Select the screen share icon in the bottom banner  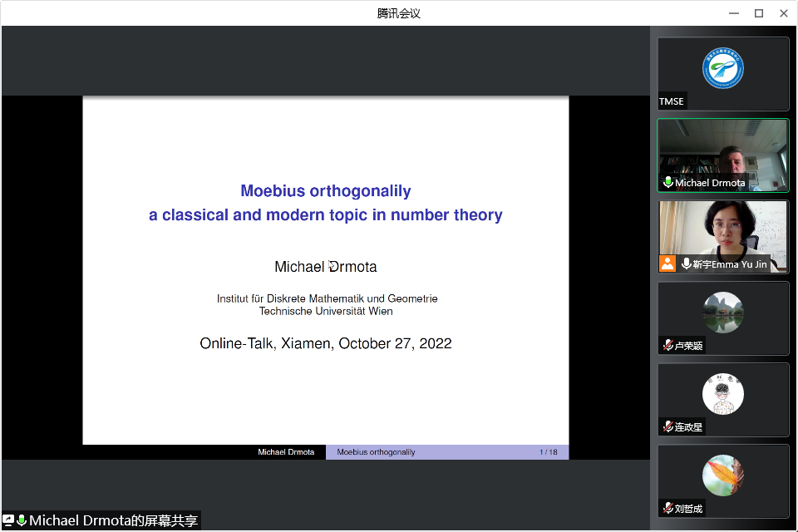pyautogui.click(x=7, y=520)
